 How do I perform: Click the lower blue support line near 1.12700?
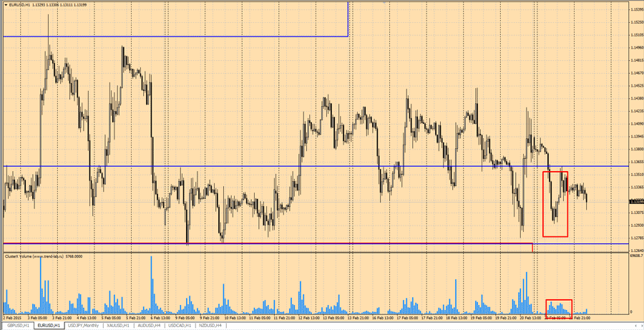click(286, 243)
